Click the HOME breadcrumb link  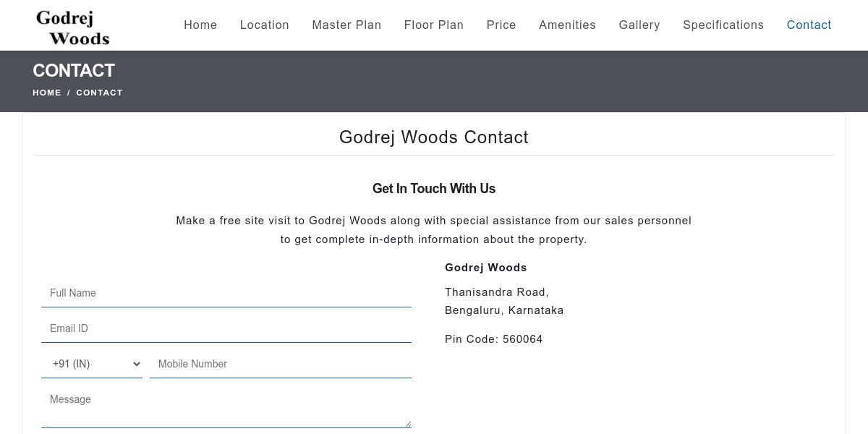[47, 93]
